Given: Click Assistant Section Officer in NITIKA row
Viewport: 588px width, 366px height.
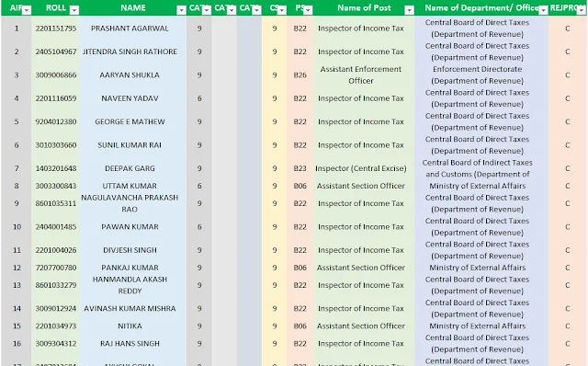Looking at the screenshot, I should tap(361, 326).
